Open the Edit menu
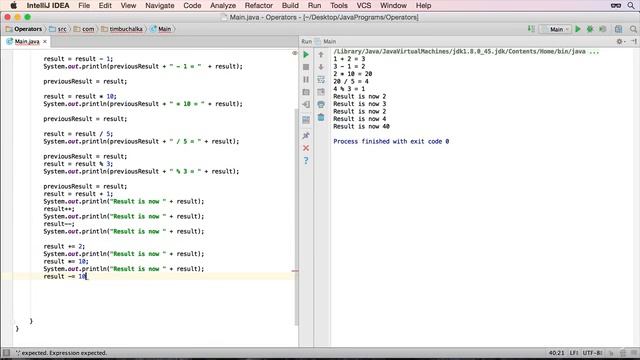The width and height of the screenshot is (640, 360). coord(105,6)
